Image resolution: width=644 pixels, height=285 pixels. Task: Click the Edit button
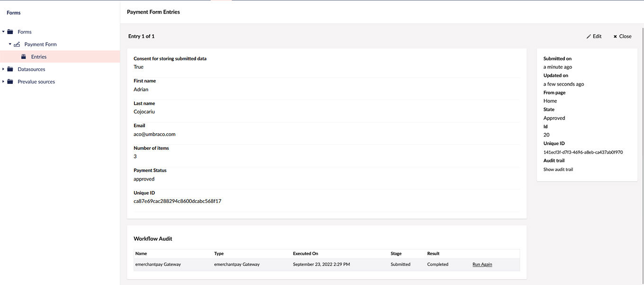(x=594, y=37)
